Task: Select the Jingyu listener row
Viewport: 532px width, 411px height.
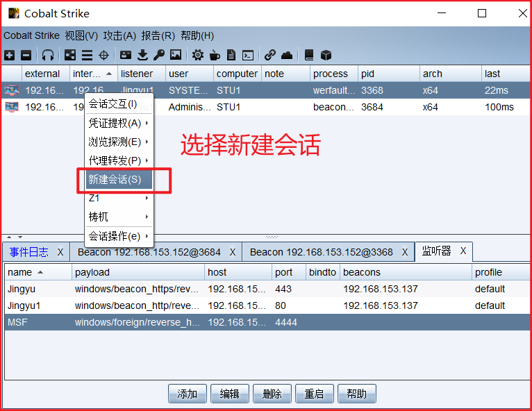Action: tap(268, 289)
